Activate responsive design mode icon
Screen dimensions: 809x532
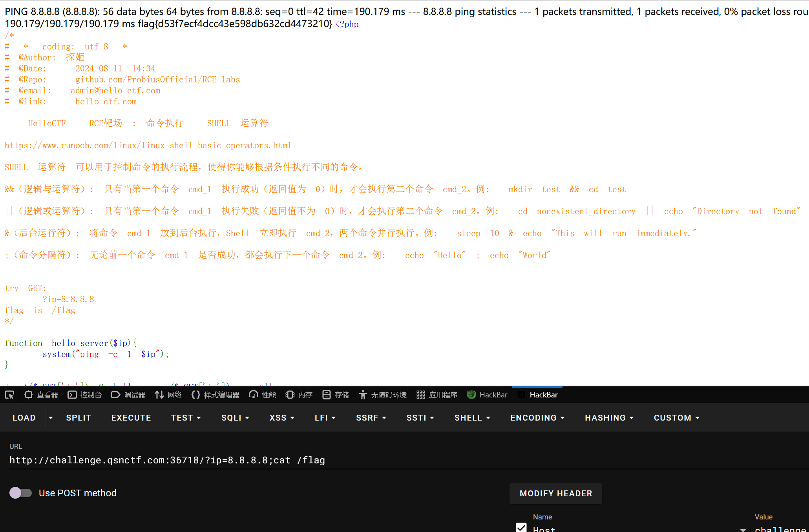pos(9,395)
